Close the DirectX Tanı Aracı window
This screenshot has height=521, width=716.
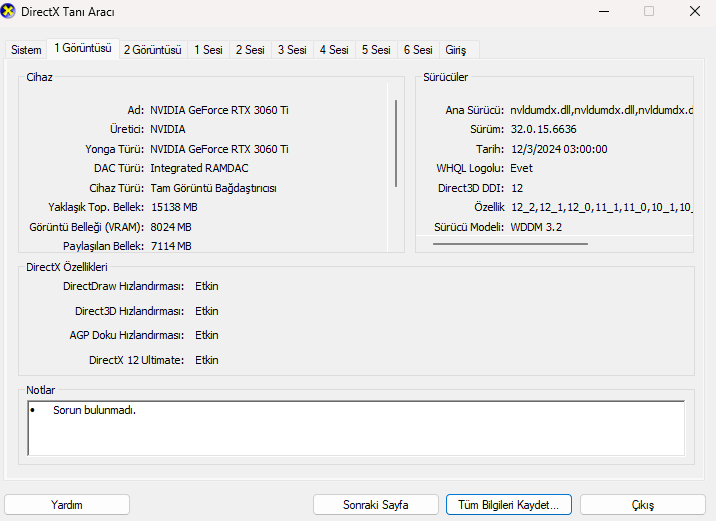695,11
